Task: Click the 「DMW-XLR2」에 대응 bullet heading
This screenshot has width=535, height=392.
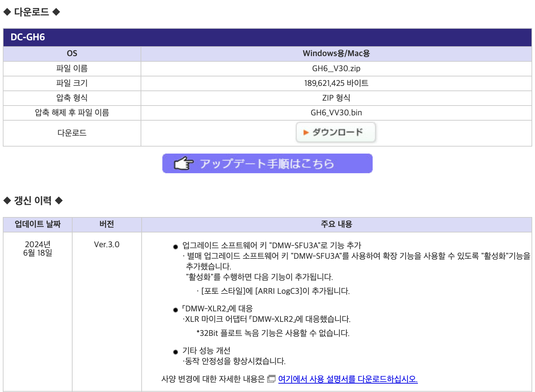Action: [217, 309]
